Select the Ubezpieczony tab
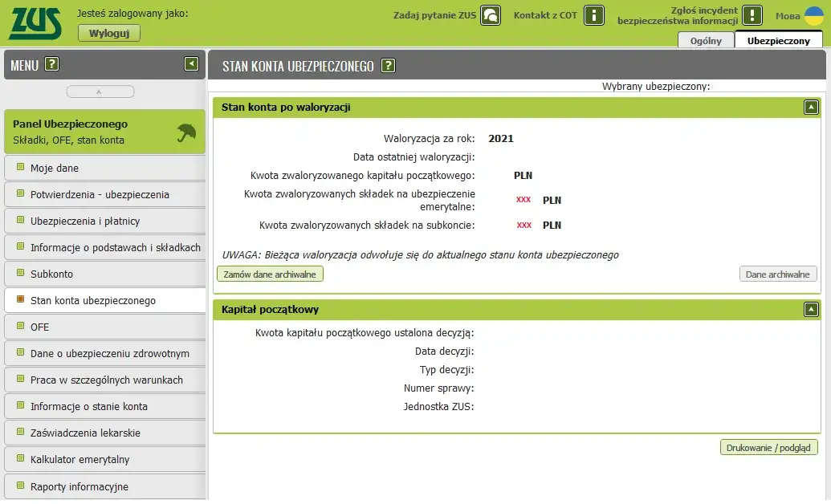The width and height of the screenshot is (831, 504). (778, 40)
